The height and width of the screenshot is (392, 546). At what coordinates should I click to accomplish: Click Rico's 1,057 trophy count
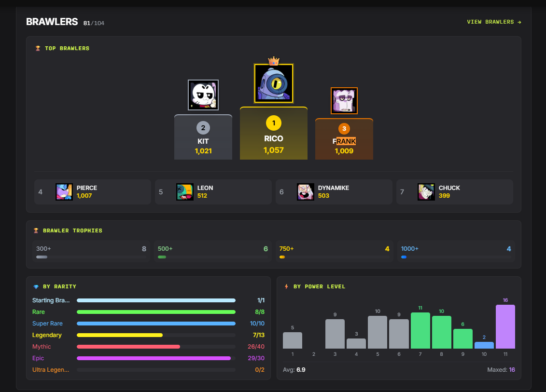click(x=274, y=150)
